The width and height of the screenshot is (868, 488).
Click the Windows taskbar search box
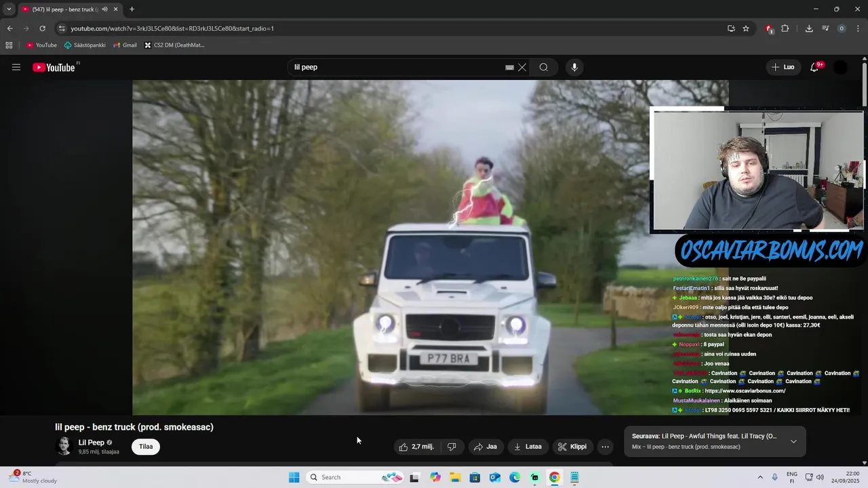355,477
